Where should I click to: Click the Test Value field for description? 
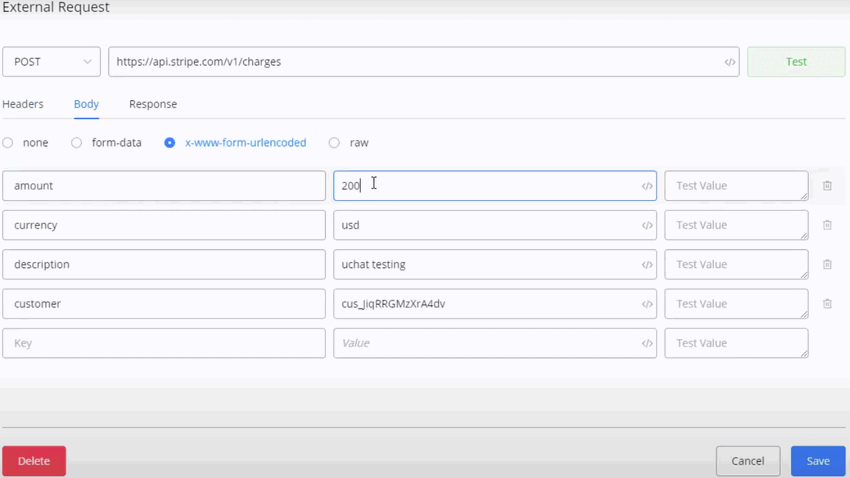tap(735, 265)
